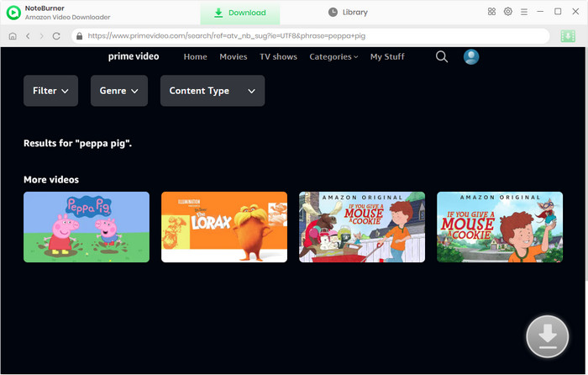Viewport: 588px width, 375px height.
Task: Open the Movies menu link
Action: coord(234,56)
